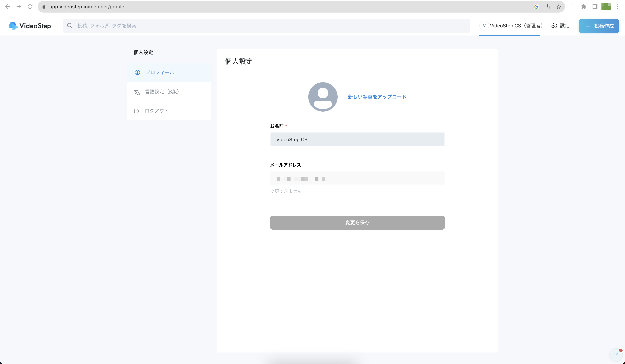625x364 pixels.
Task: Click the help question mark bubble
Action: pos(616,355)
